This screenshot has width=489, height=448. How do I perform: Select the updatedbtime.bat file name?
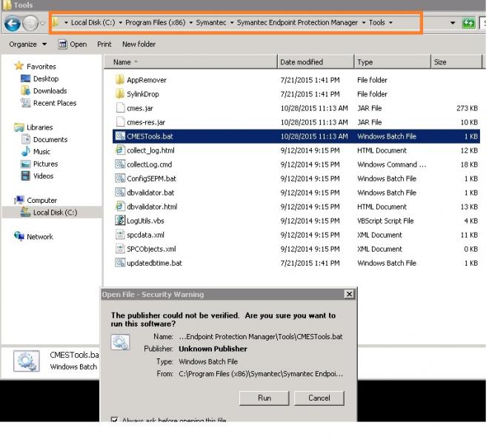pos(154,263)
